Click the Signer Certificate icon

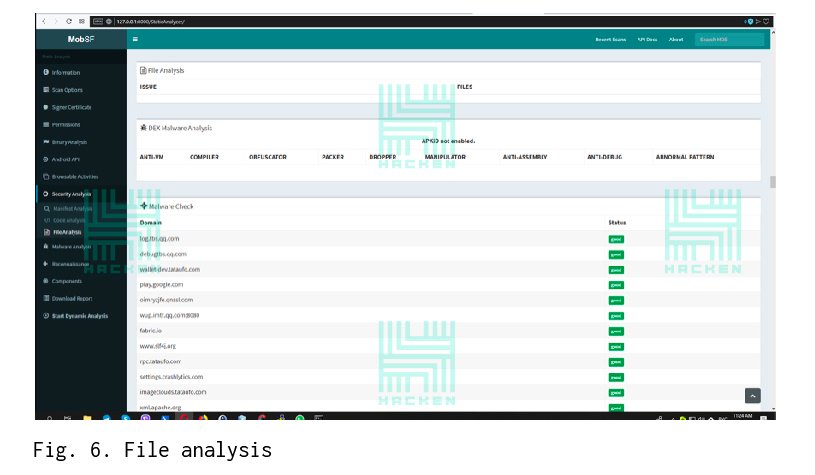pyautogui.click(x=46, y=107)
